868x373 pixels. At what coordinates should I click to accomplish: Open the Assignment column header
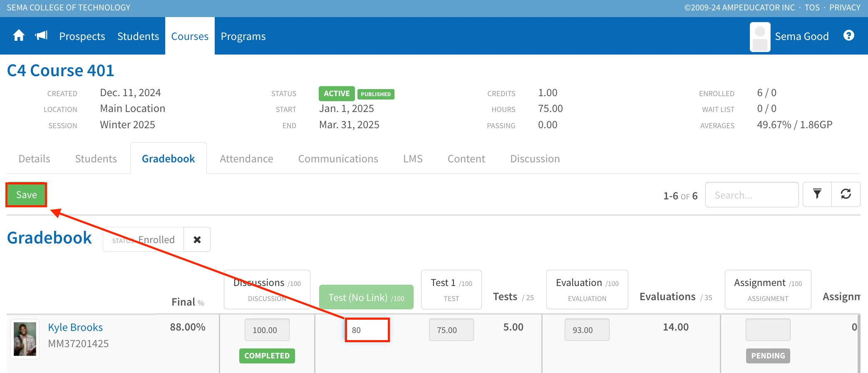[768, 289]
